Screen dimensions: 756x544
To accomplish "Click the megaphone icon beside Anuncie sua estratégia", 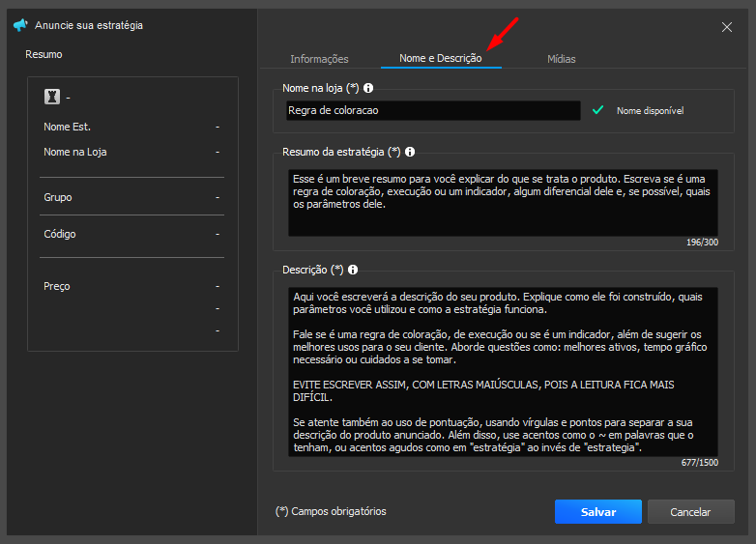I will [20, 25].
